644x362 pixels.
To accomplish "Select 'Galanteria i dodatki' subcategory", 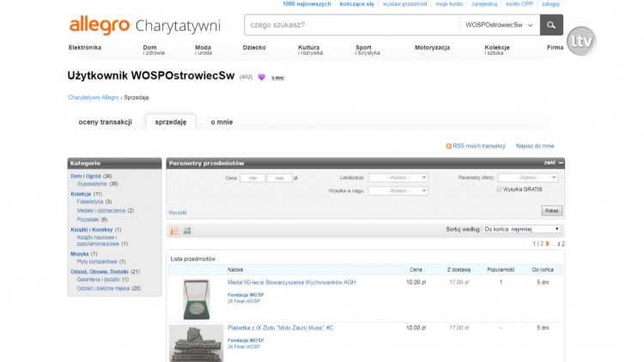I will click(99, 280).
